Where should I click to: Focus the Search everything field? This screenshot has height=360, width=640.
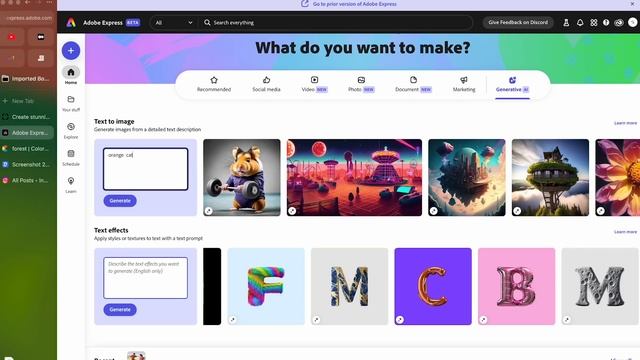point(335,22)
